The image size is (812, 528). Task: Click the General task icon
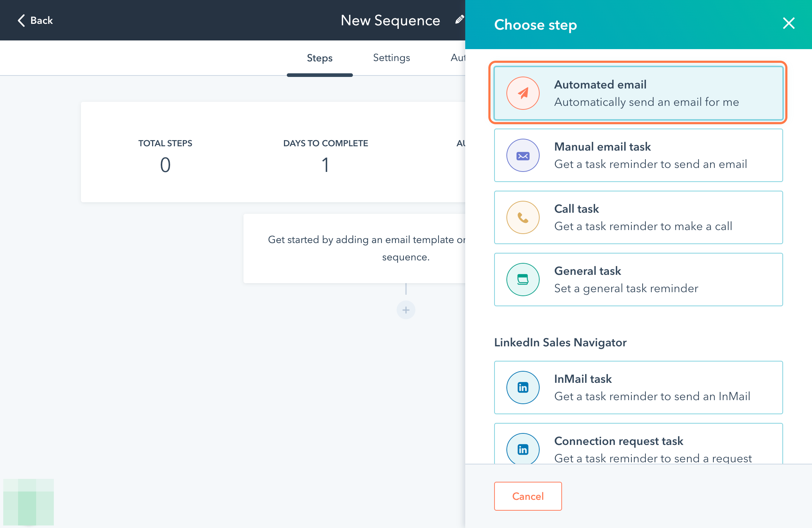523,280
